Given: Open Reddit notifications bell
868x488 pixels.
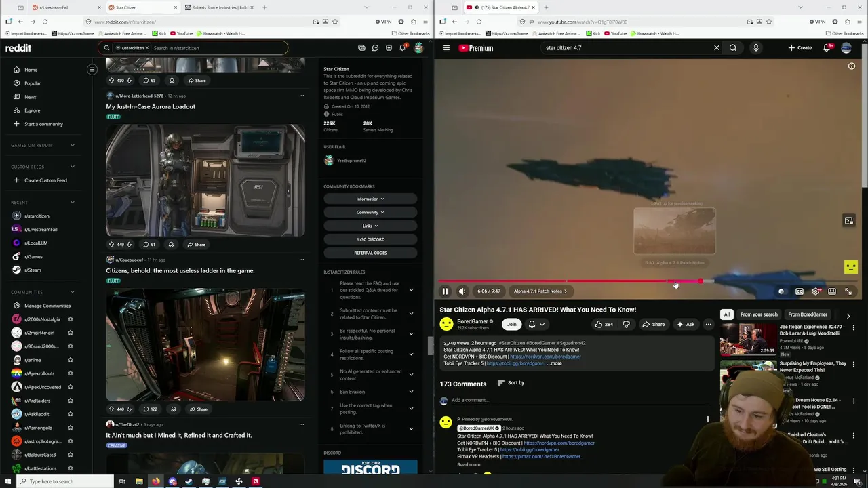Looking at the screenshot, I should point(402,48).
